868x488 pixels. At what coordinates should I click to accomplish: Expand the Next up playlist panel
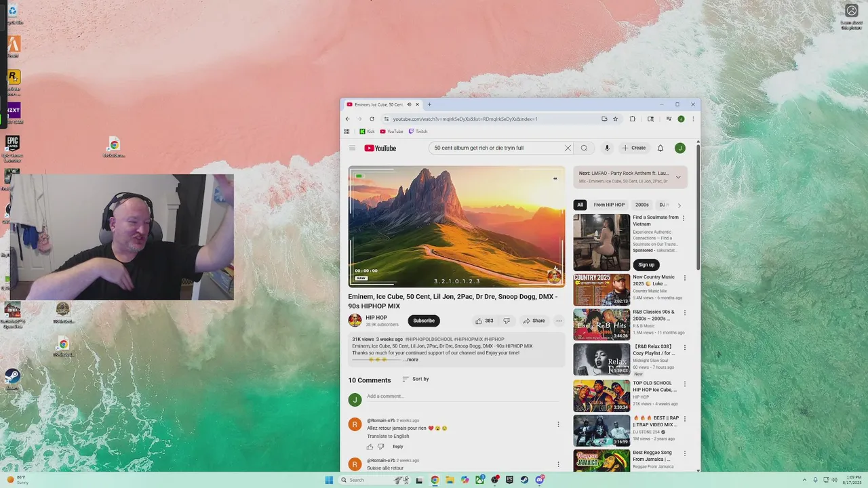(678, 177)
